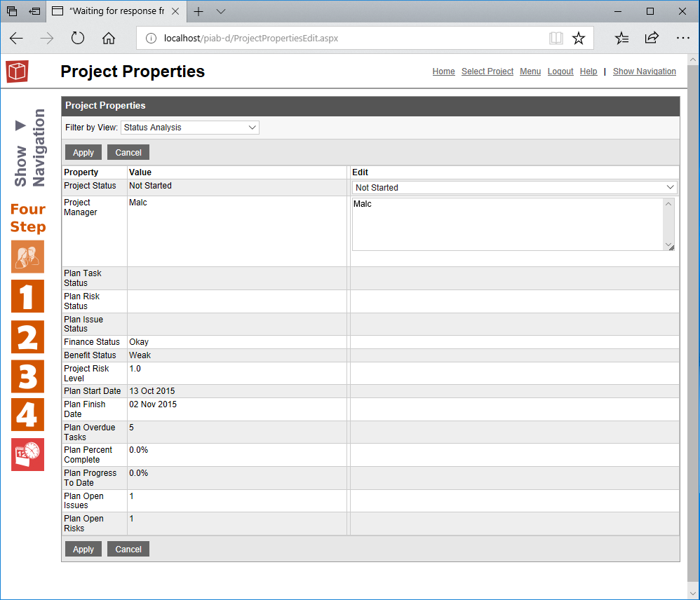The image size is (700, 600).
Task: Click the red cube application logo
Action: (16, 71)
